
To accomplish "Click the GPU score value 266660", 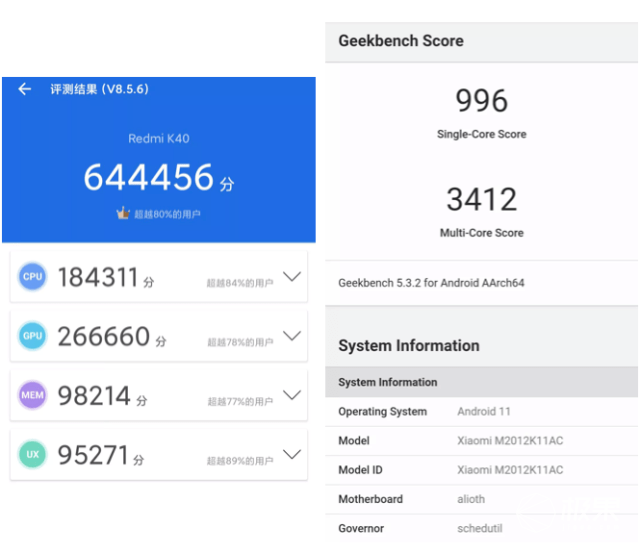I will (x=104, y=336).
